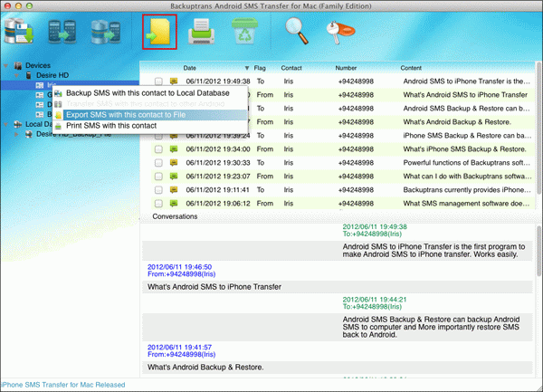The height and width of the screenshot is (392, 543).
Task: Click the yellow message icon for 19:11:41 row
Action: pos(174,189)
